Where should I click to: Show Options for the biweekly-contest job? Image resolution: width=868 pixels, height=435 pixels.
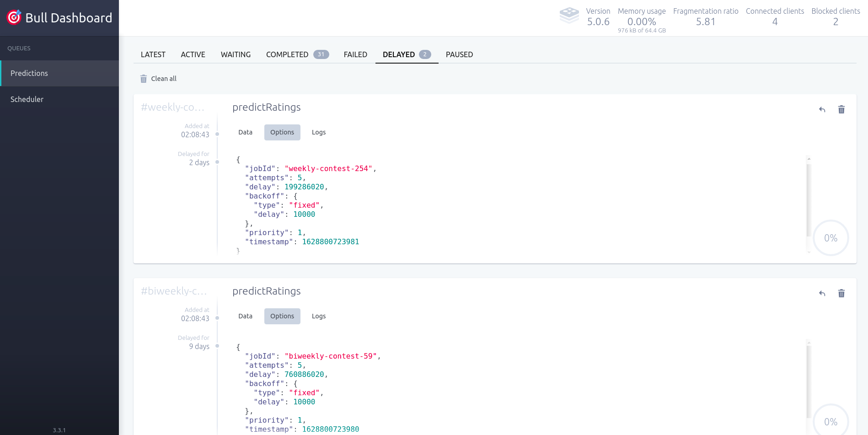(282, 316)
